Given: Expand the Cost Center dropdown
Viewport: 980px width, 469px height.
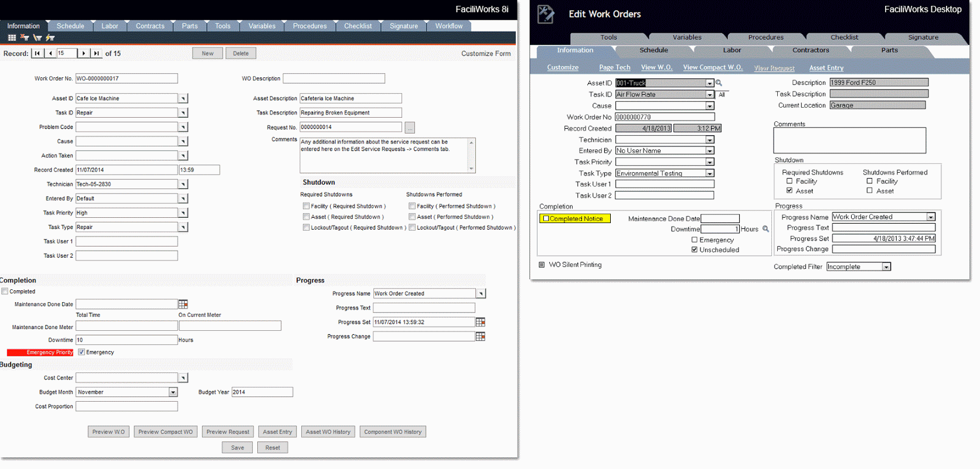Looking at the screenshot, I should [x=183, y=378].
